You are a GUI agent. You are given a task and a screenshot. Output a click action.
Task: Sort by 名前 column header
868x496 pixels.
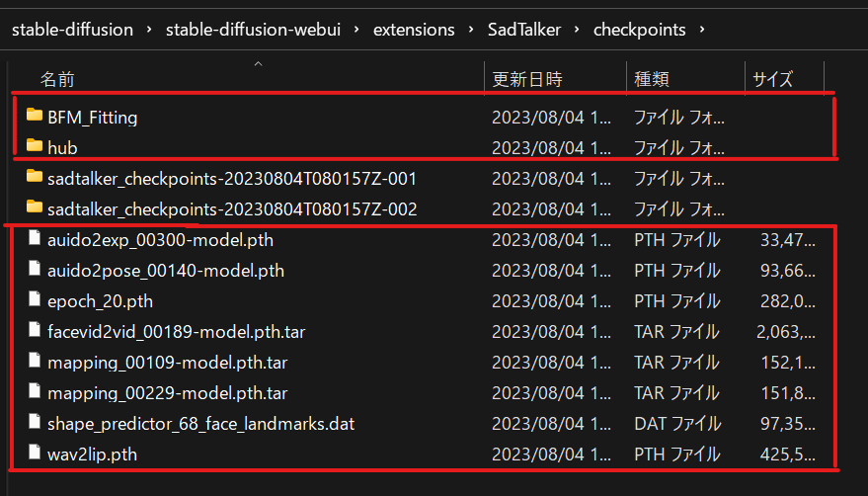(x=57, y=79)
